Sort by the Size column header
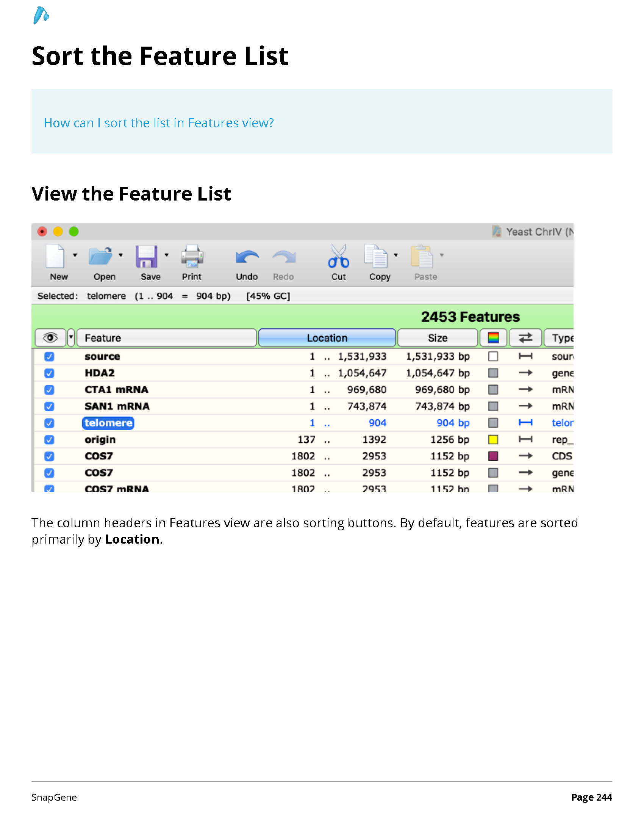Image resolution: width=644 pixels, height=834 pixels. point(438,337)
